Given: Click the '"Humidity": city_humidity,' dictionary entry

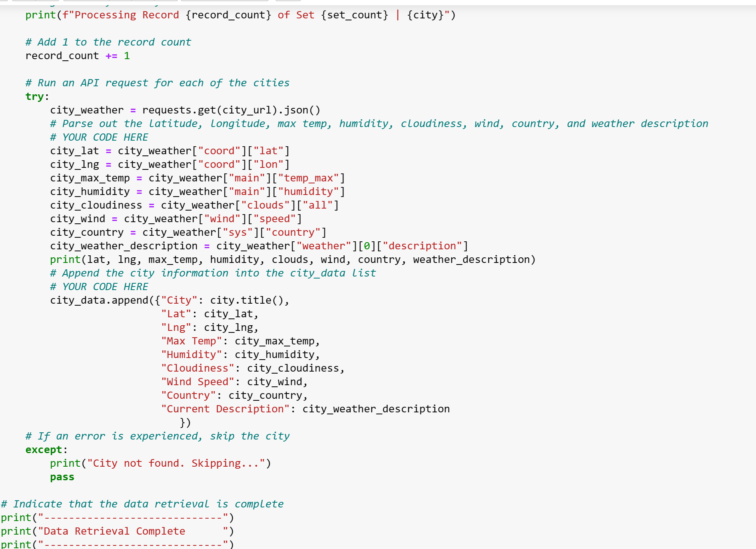Looking at the screenshot, I should coord(240,355).
